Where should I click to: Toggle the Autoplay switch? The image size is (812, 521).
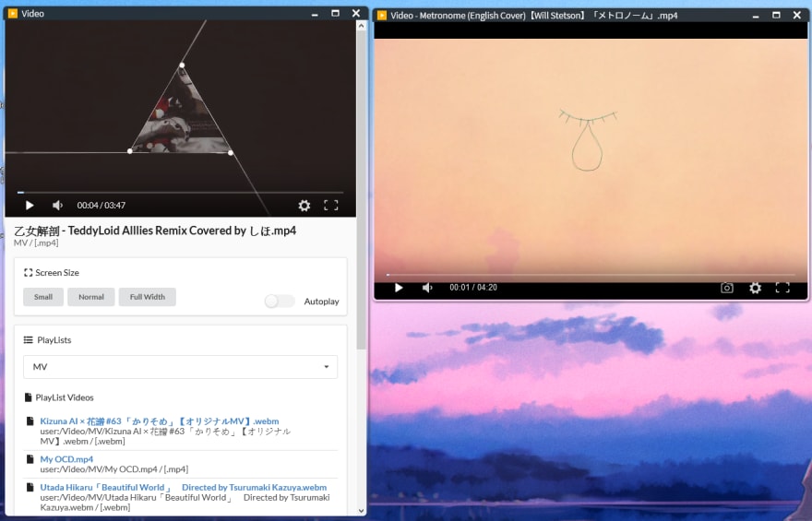coord(279,302)
